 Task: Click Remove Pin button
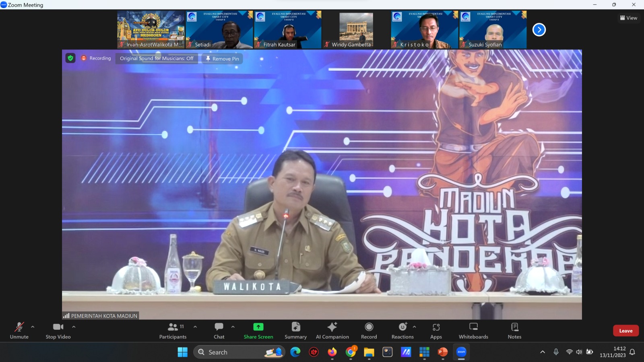click(222, 59)
